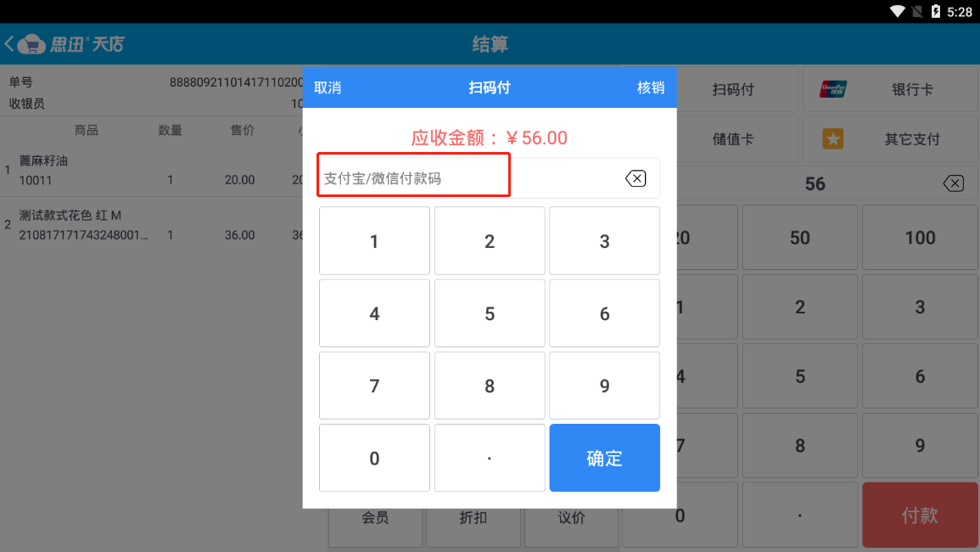This screenshot has height=552, width=980.
Task: Tap digit 5 on the dialog keypad
Action: pos(490,313)
